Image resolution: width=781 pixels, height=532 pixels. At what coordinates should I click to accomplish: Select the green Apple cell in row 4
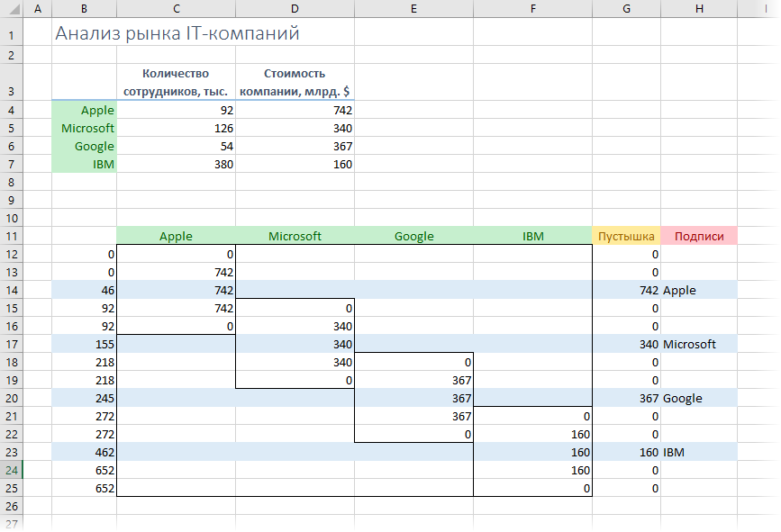pyautogui.click(x=84, y=110)
